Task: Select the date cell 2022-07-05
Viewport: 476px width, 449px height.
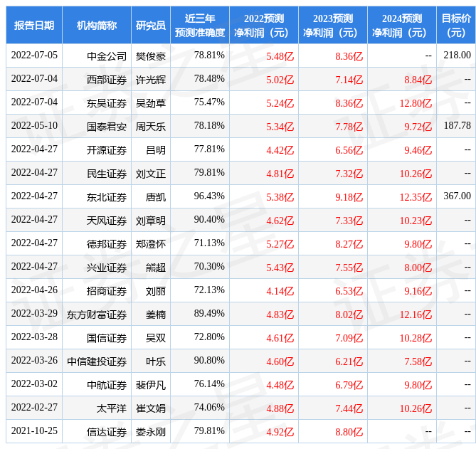Action: click(34, 55)
